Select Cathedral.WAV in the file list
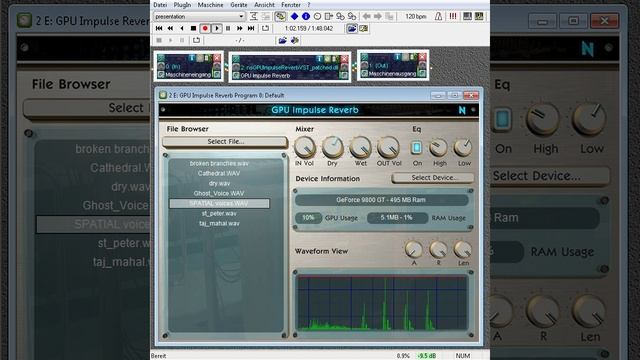 click(219, 173)
